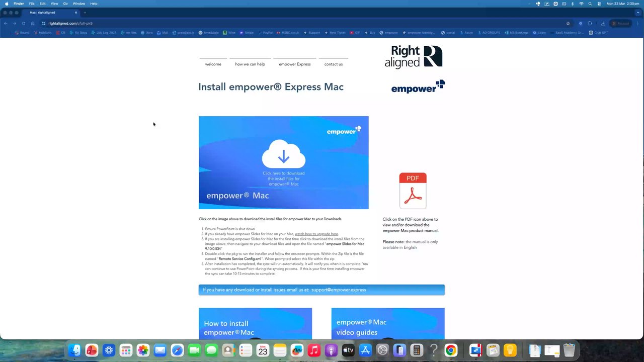Reload the rightaligned page
644x362 pixels.
point(23,23)
